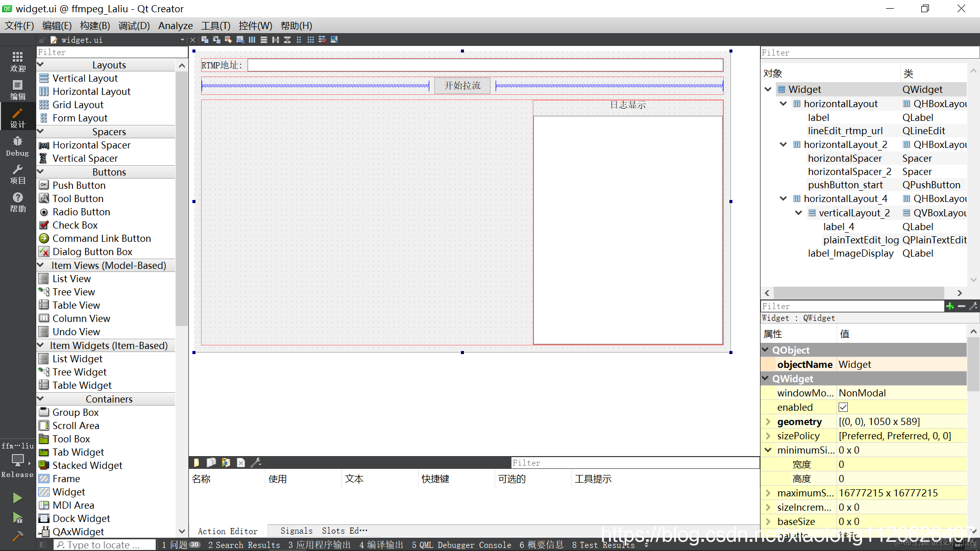This screenshot has height=551, width=980.
Task: Click the Paste action icon
Action: (x=226, y=462)
